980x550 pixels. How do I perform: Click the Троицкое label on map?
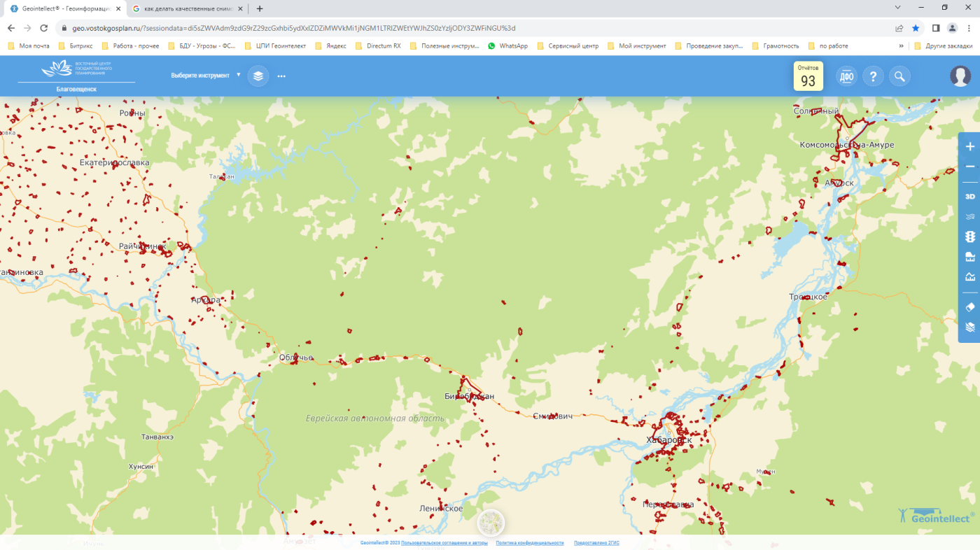point(808,297)
